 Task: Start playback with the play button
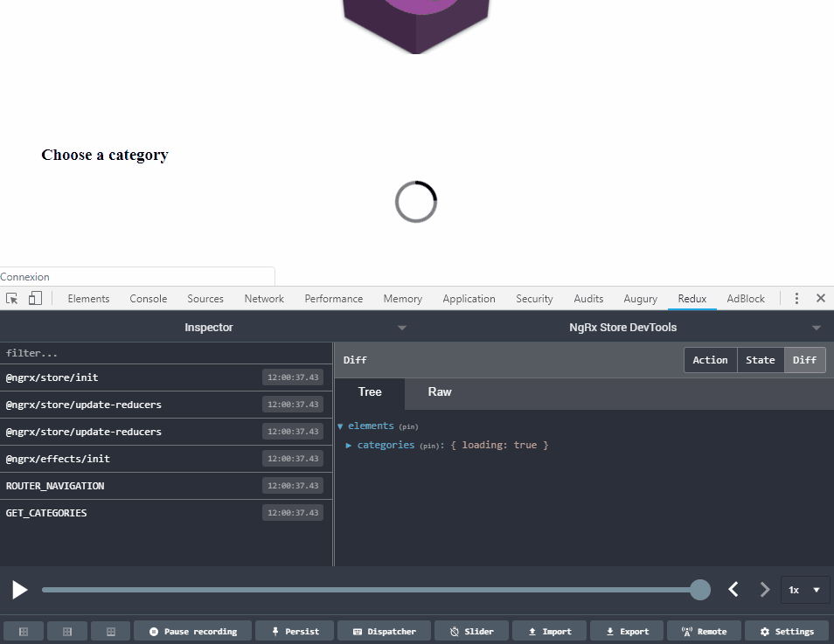point(20,590)
